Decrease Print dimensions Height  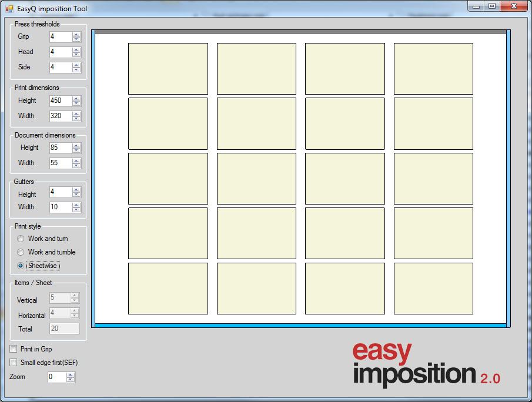pos(76,103)
